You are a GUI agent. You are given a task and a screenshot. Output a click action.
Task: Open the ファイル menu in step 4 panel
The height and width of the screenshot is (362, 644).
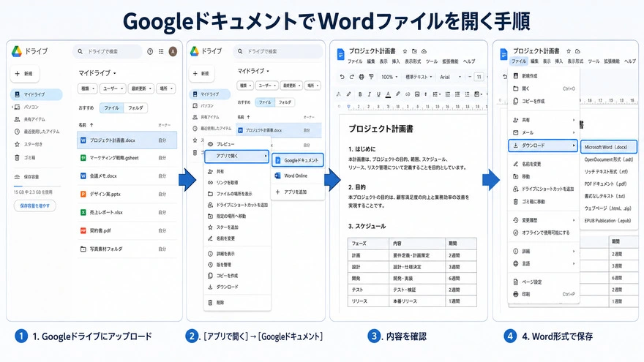(x=519, y=61)
